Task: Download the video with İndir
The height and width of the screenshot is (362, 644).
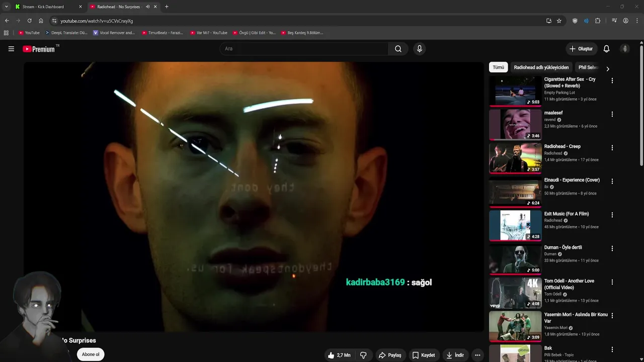Action: tap(455, 355)
